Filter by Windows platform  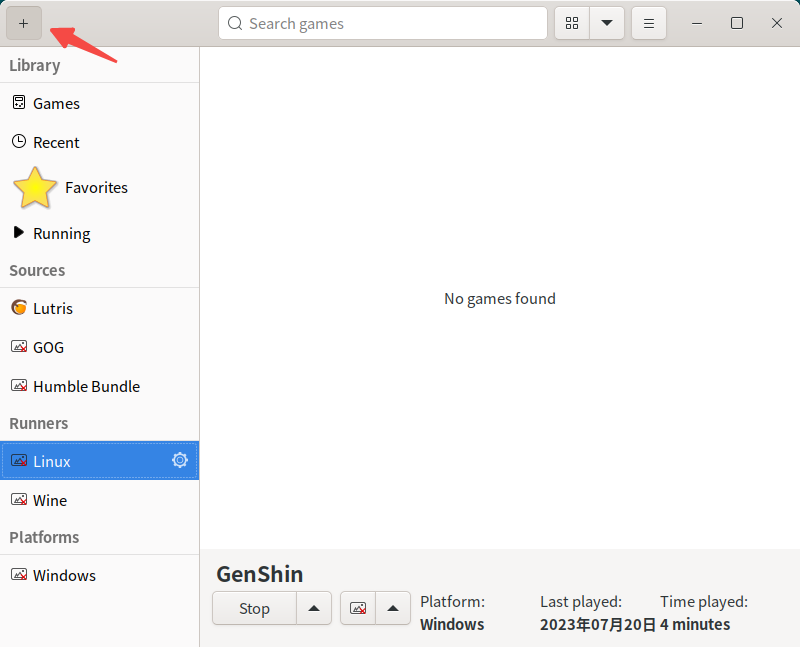[99, 575]
